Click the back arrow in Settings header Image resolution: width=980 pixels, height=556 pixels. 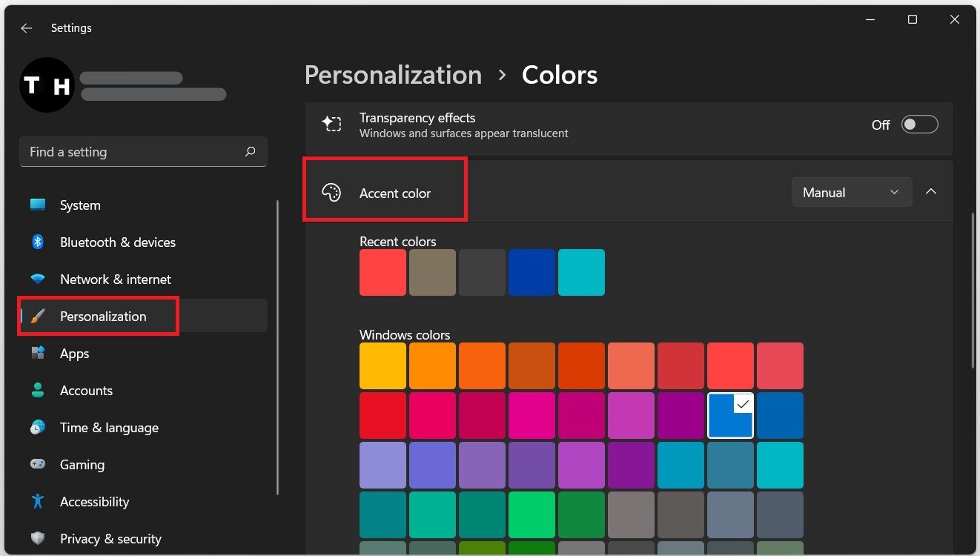tap(27, 28)
